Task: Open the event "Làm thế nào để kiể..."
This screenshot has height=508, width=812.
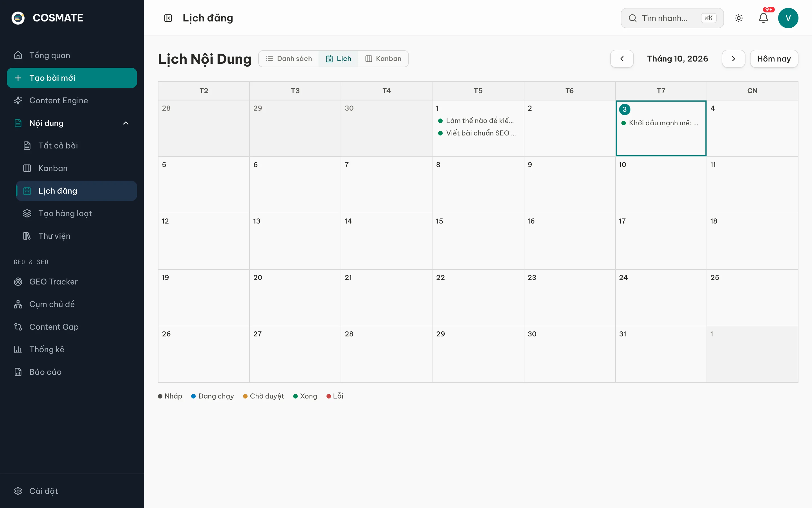Action: tap(478, 121)
